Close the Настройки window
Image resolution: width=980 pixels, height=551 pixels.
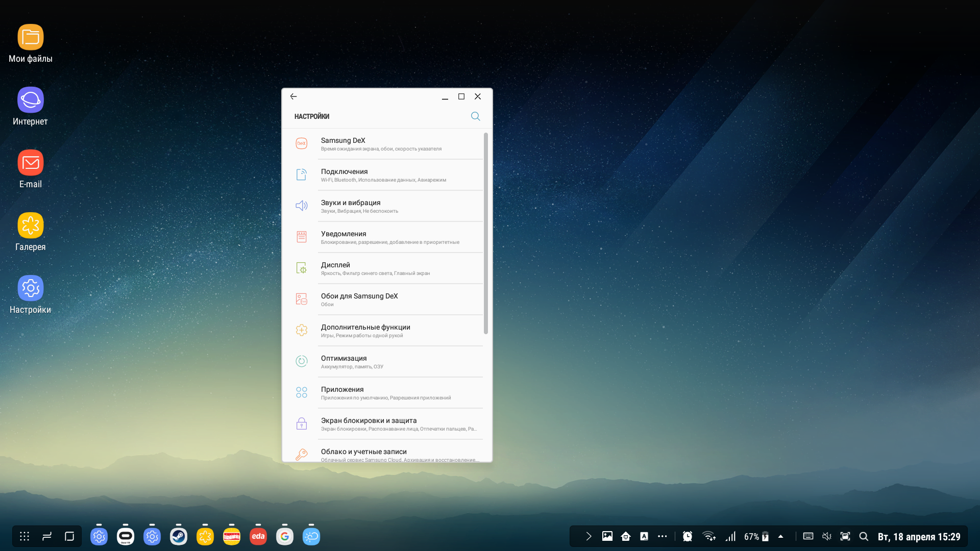pyautogui.click(x=478, y=96)
